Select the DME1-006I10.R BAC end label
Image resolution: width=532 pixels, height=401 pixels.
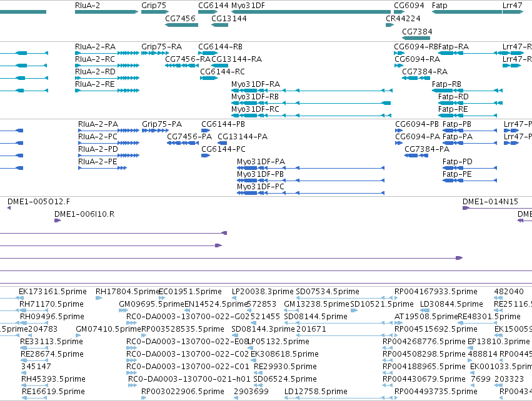(84, 215)
